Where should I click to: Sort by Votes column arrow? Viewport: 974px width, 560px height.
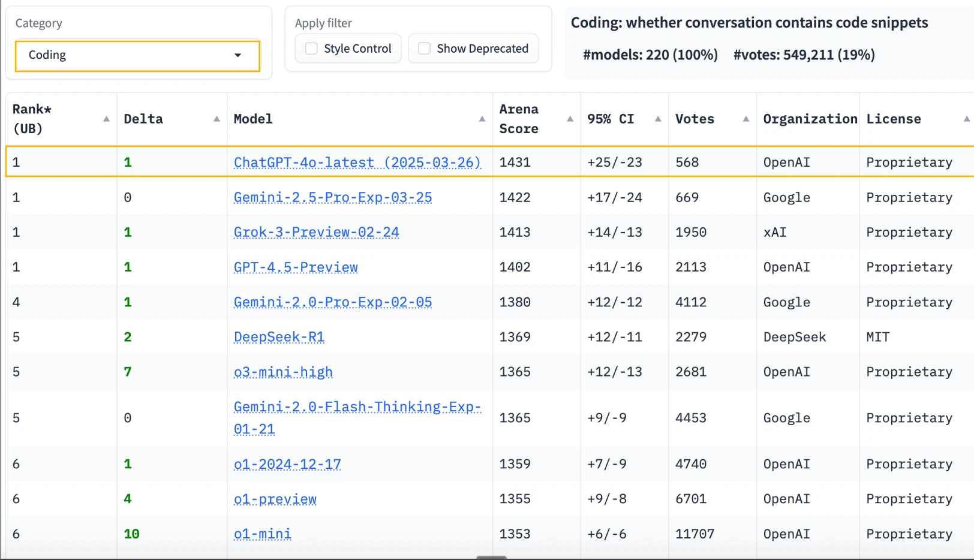[x=745, y=119]
